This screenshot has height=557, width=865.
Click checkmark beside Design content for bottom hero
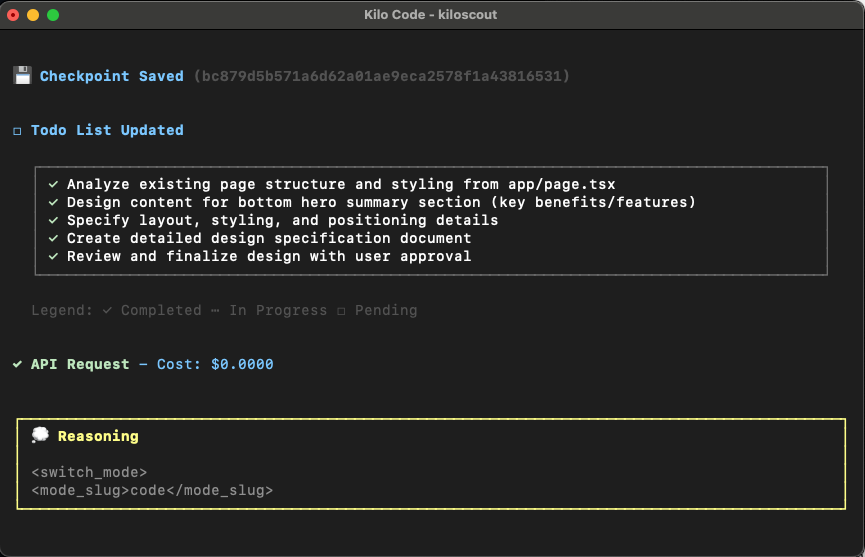pos(54,202)
